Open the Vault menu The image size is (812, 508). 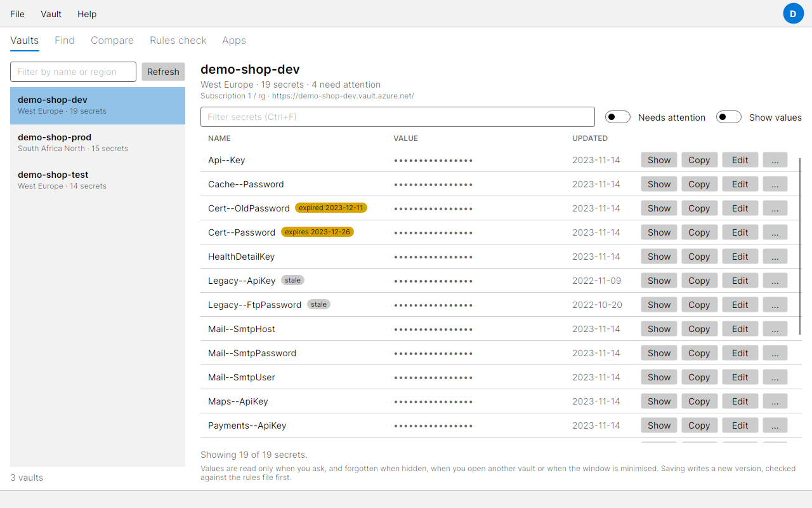pyautogui.click(x=51, y=14)
